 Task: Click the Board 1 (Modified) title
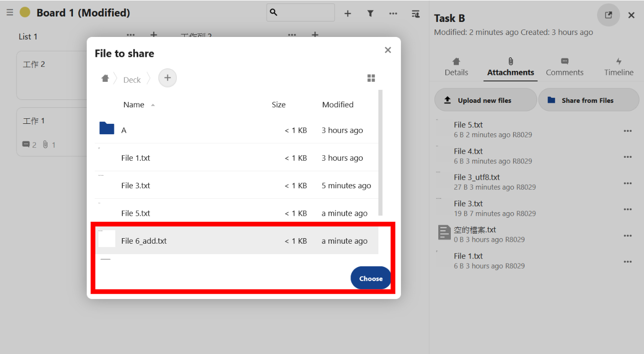(x=83, y=12)
